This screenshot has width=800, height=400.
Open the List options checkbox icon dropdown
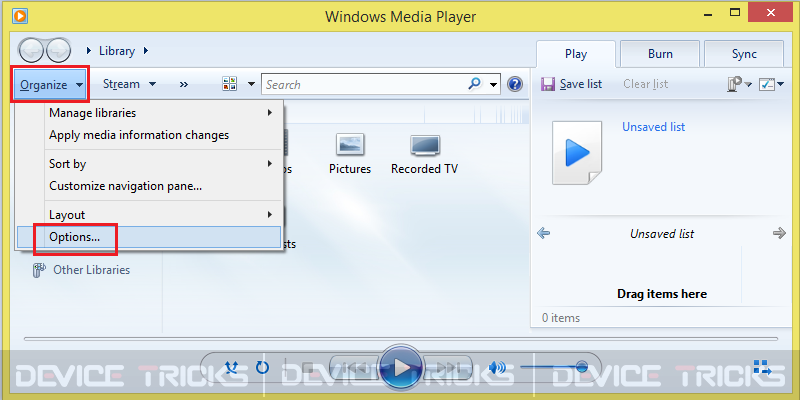click(771, 84)
